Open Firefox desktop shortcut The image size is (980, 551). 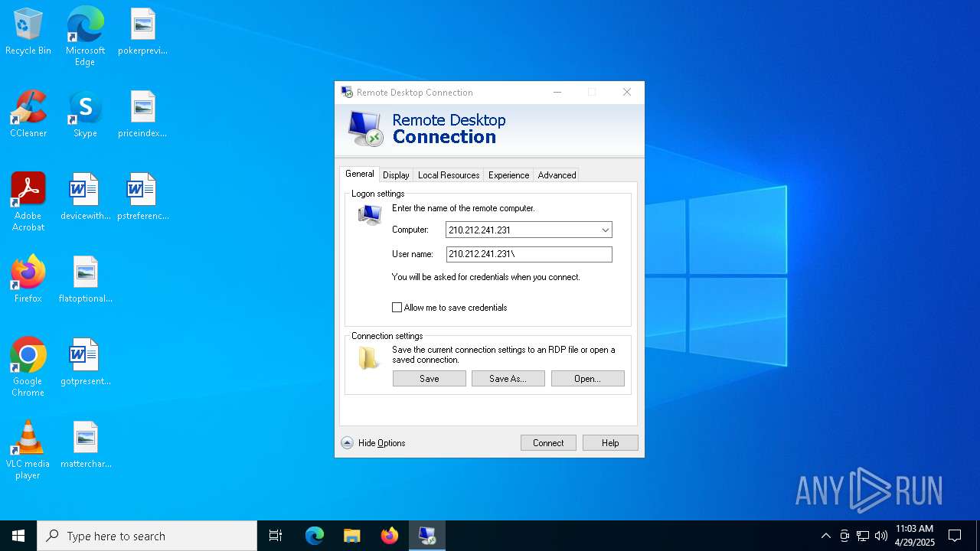[x=28, y=280]
